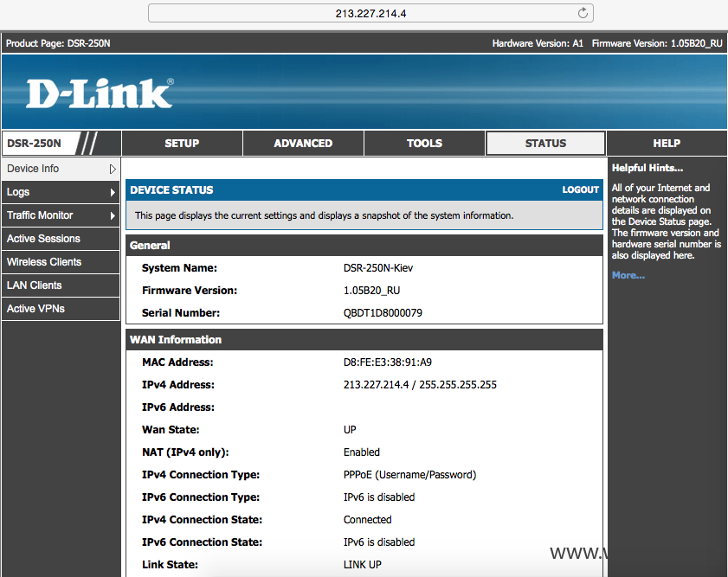
Task: Switch to the TOOLS tab
Action: (424, 144)
